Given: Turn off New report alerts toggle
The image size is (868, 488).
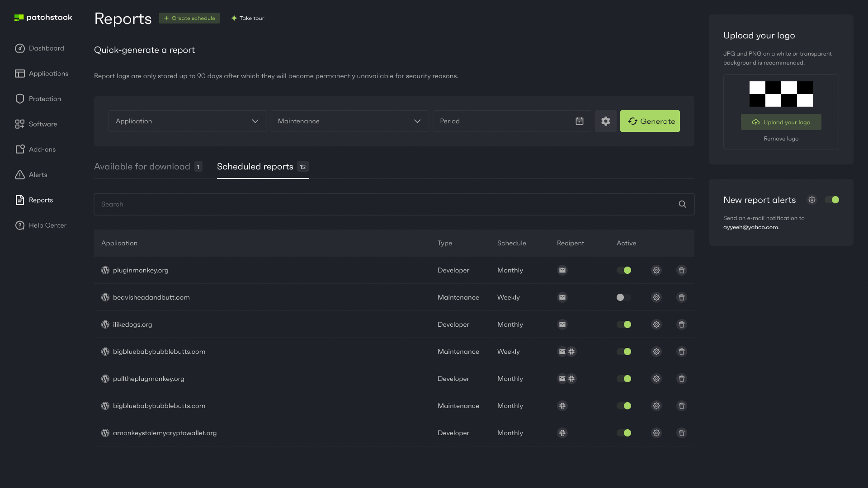Looking at the screenshot, I should point(832,200).
